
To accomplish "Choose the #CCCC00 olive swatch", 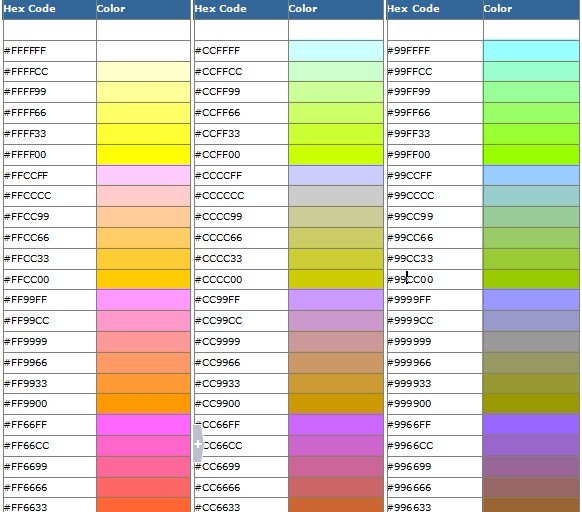I will [336, 280].
